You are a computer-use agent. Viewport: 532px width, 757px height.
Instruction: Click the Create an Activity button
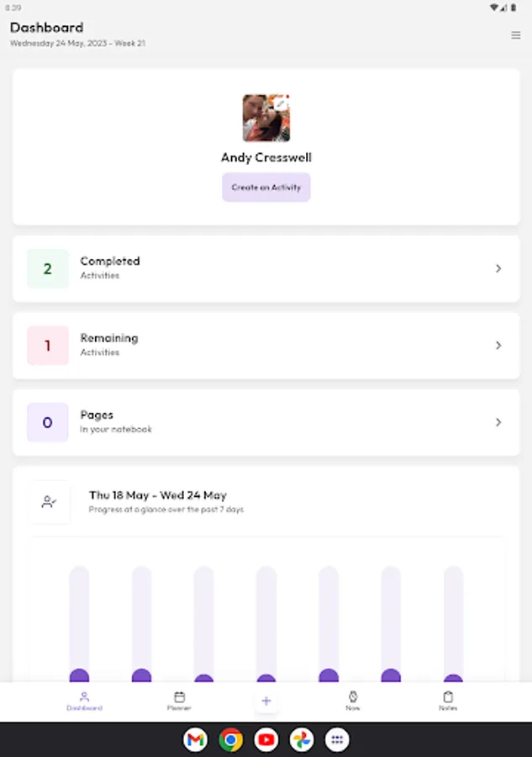pyautogui.click(x=266, y=188)
